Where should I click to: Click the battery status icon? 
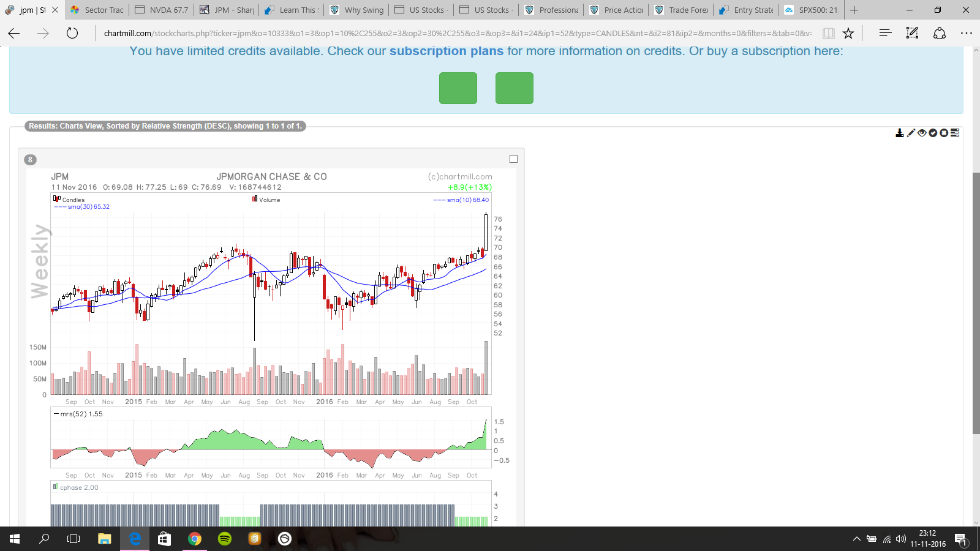[872, 539]
